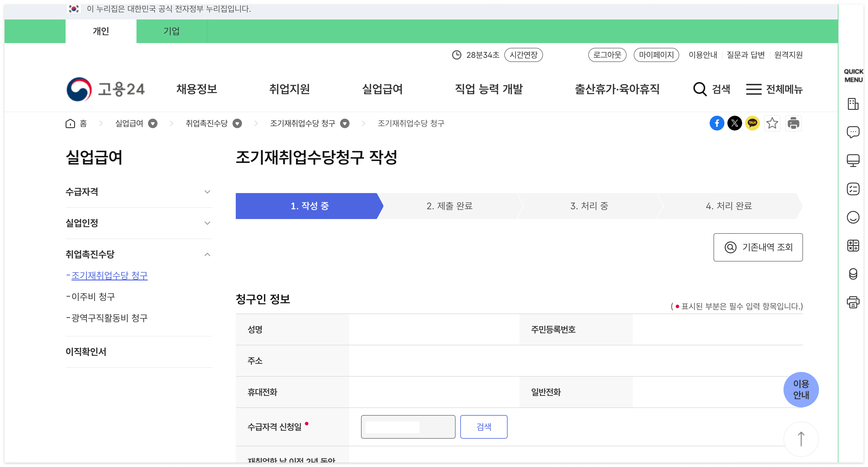
Task: Click the session clock icon
Action: pos(456,55)
